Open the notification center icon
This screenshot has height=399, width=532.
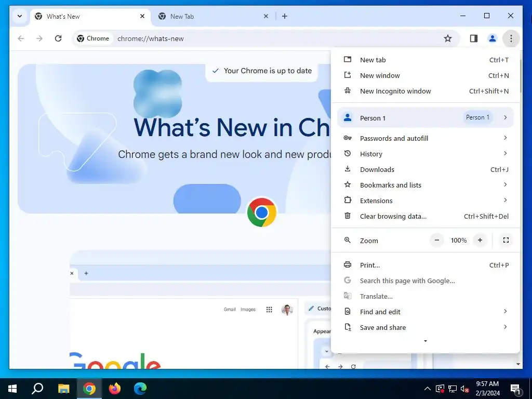click(515, 389)
